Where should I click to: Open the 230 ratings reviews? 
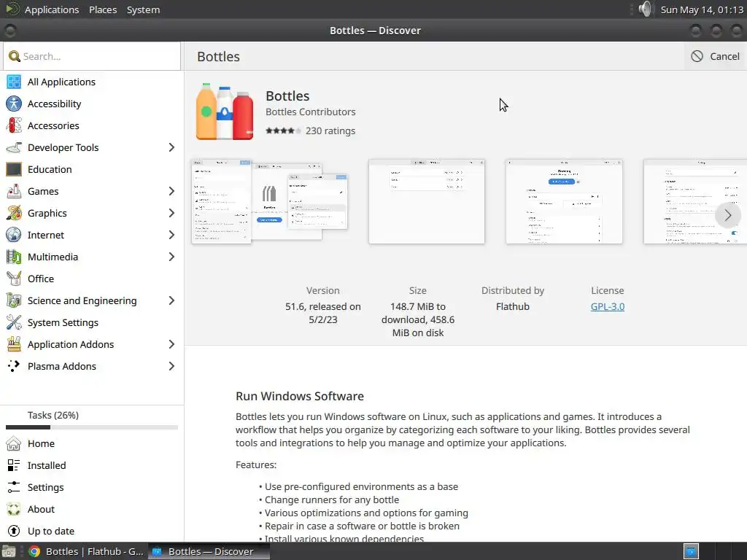[x=330, y=131]
